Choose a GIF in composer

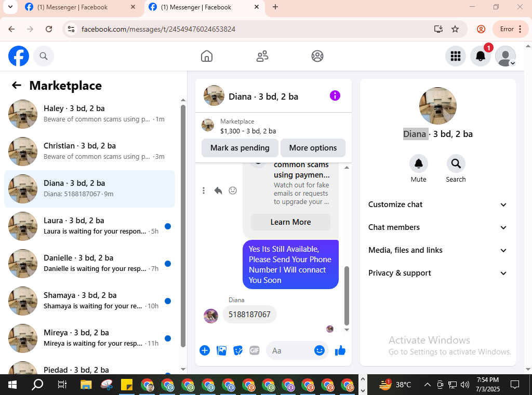point(255,350)
